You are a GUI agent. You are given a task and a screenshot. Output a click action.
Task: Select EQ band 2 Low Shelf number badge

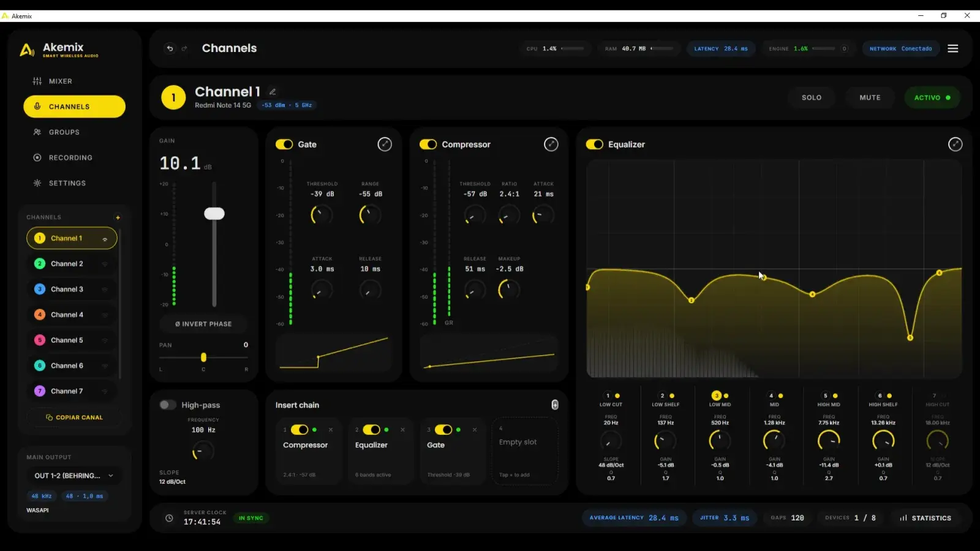[x=662, y=395]
